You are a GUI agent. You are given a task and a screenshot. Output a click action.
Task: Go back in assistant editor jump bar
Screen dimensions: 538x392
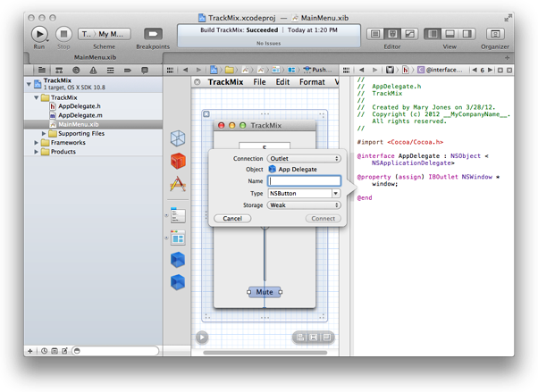(361, 70)
